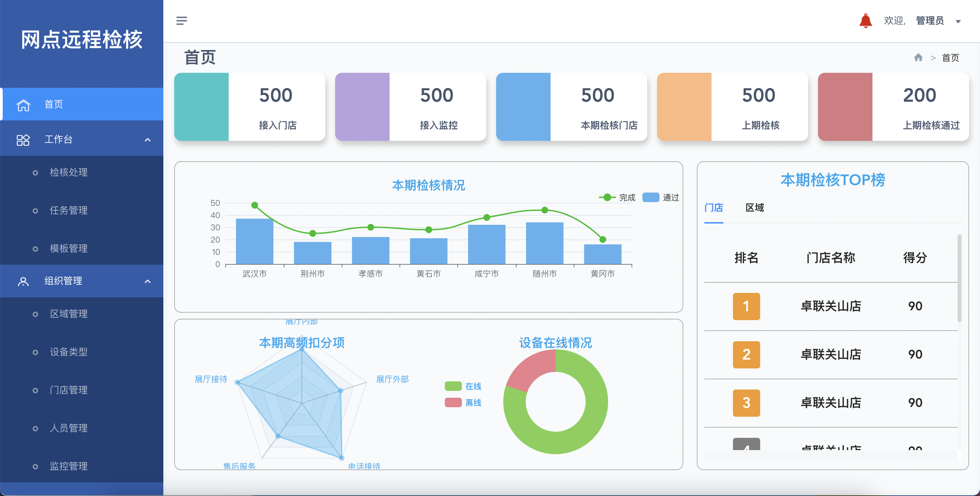Click the 接入监控 statistics card

pyautogui.click(x=410, y=107)
